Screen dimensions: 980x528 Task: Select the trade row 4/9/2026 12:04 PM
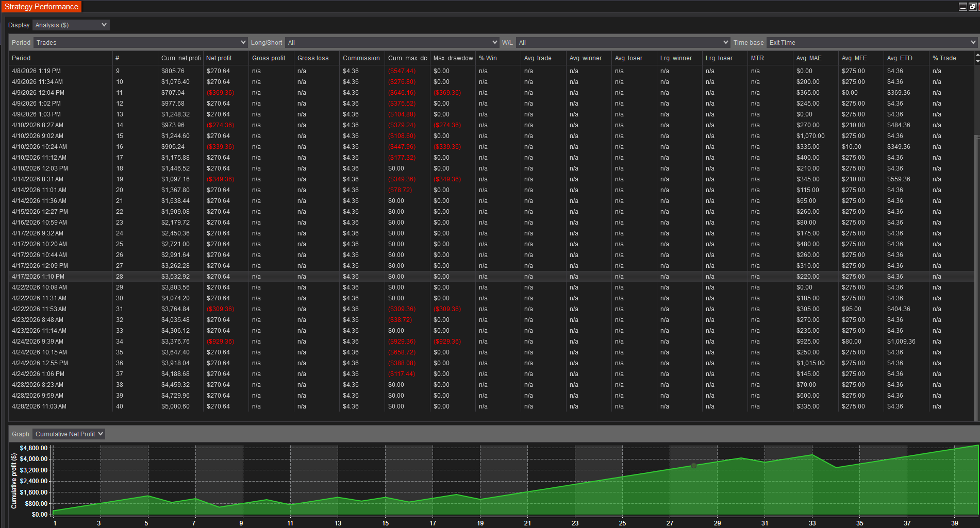coord(491,93)
